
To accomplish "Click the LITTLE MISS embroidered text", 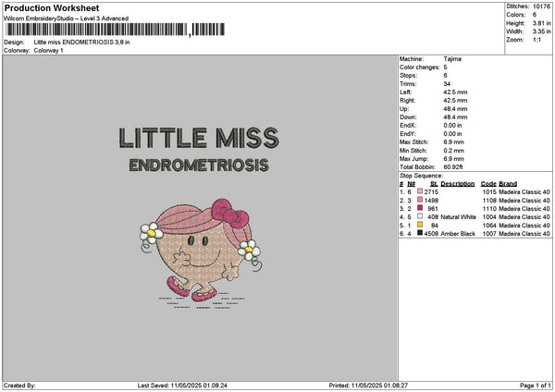I will click(x=199, y=138).
